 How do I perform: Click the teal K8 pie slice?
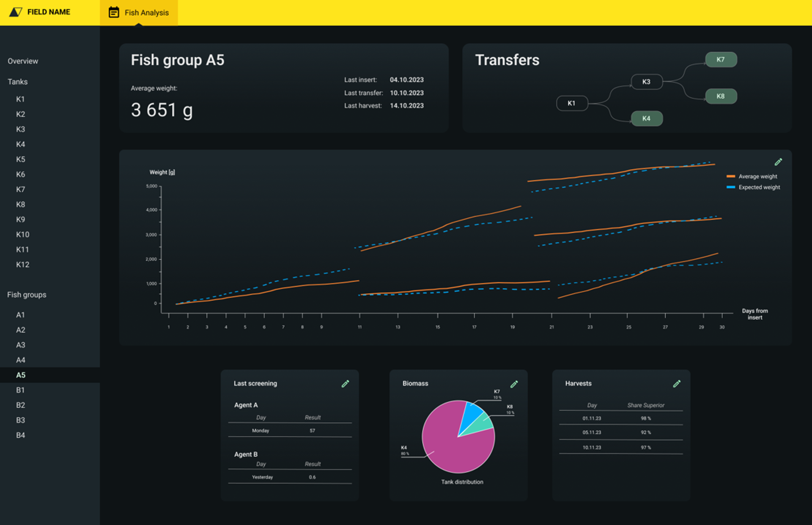point(482,425)
